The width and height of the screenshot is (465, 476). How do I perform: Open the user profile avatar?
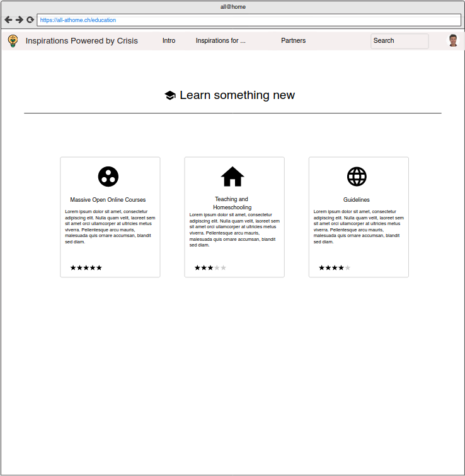[453, 40]
